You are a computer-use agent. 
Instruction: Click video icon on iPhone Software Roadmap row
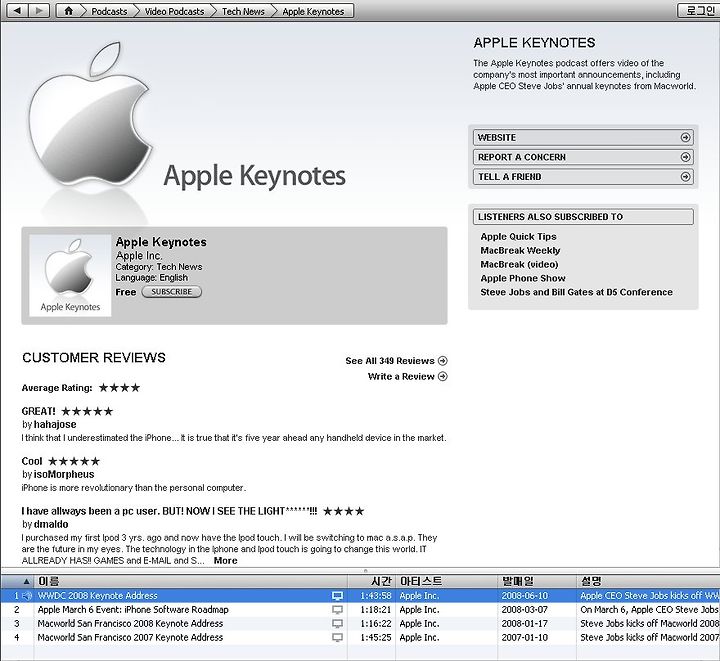pyautogui.click(x=338, y=610)
